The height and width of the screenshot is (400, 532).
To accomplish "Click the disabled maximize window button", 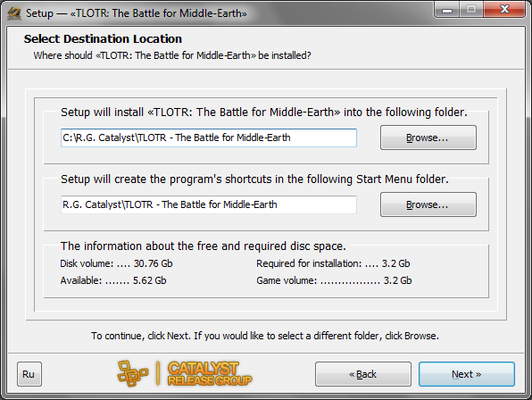I will pyautogui.click(x=471, y=10).
